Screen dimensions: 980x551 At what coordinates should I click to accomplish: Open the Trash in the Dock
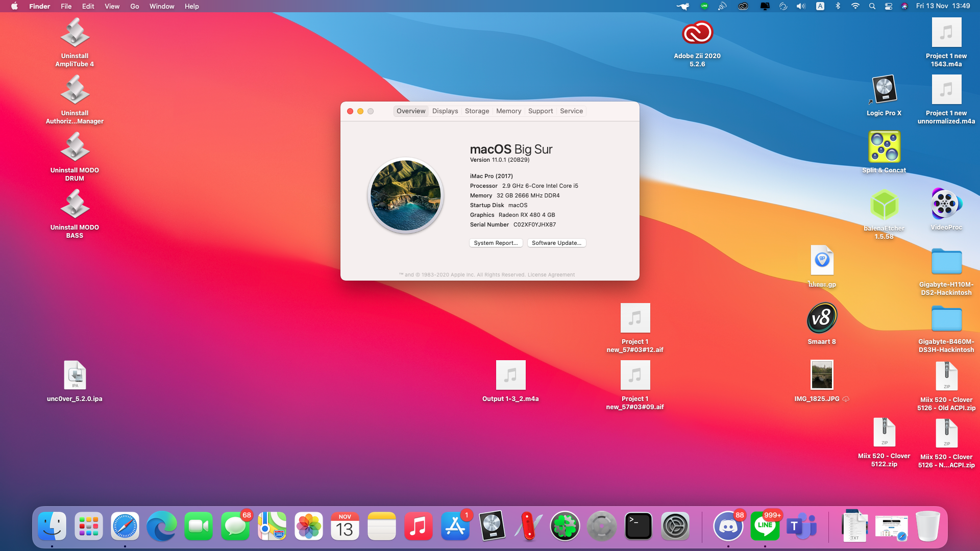pyautogui.click(x=928, y=526)
